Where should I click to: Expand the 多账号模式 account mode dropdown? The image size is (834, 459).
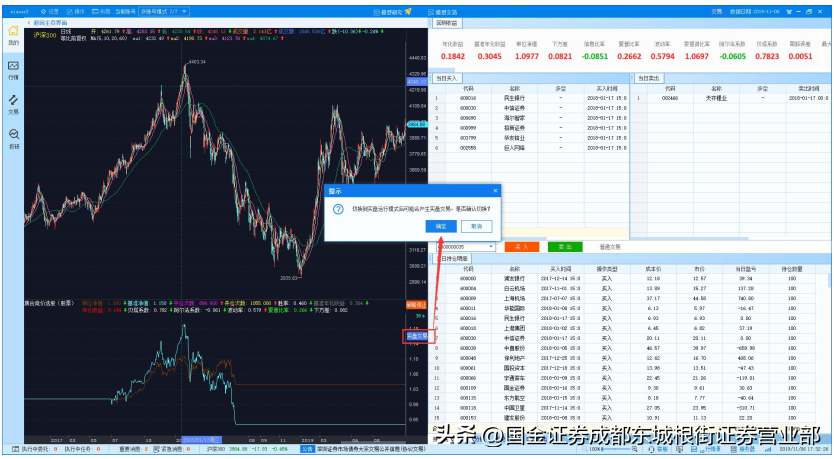(x=164, y=11)
